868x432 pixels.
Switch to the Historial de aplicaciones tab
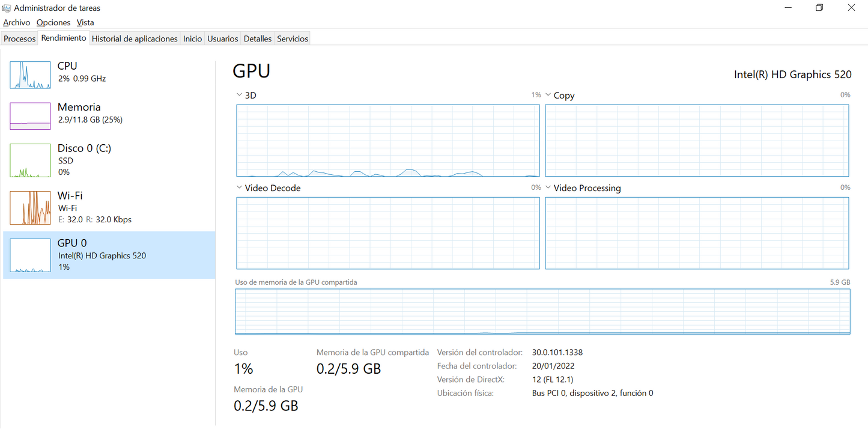(x=135, y=38)
